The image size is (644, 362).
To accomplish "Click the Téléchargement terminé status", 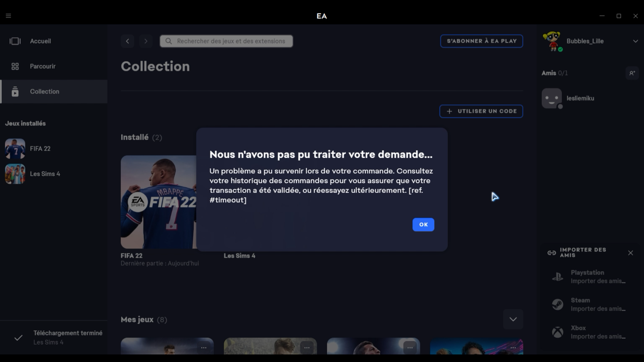I will click(68, 333).
